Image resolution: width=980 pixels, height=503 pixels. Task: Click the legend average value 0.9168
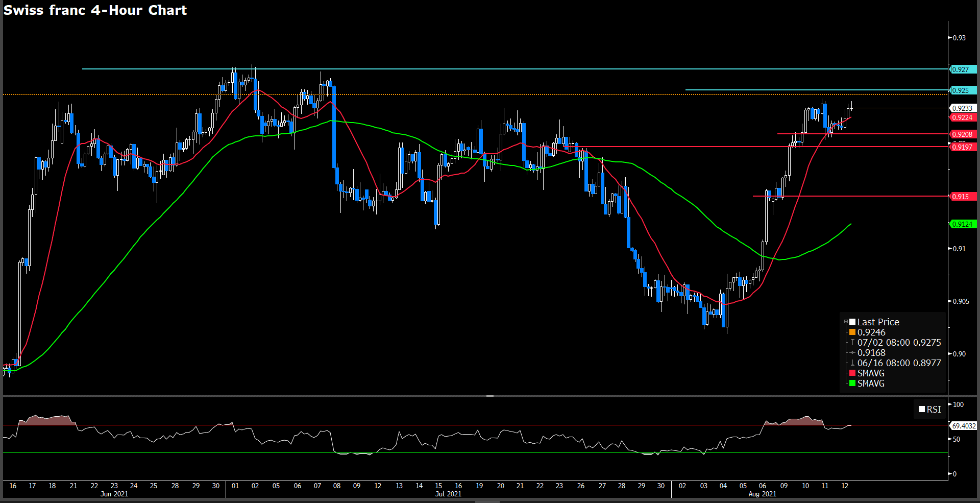pos(871,353)
